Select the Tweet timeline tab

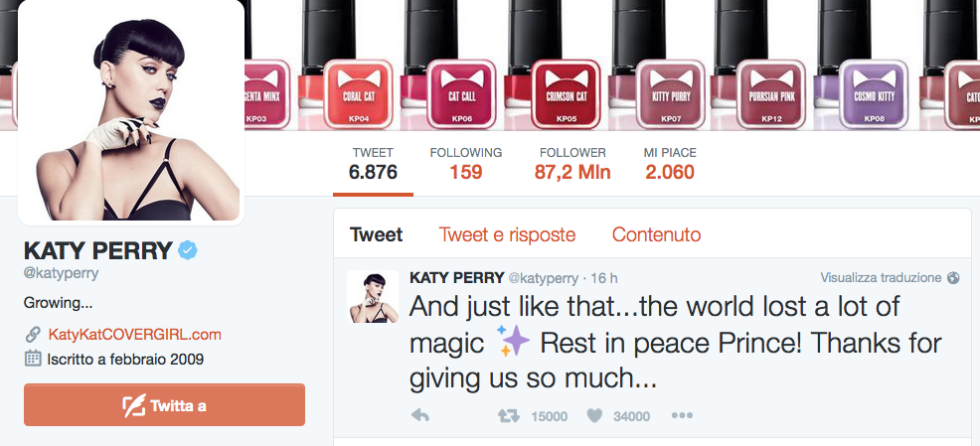[x=377, y=234]
